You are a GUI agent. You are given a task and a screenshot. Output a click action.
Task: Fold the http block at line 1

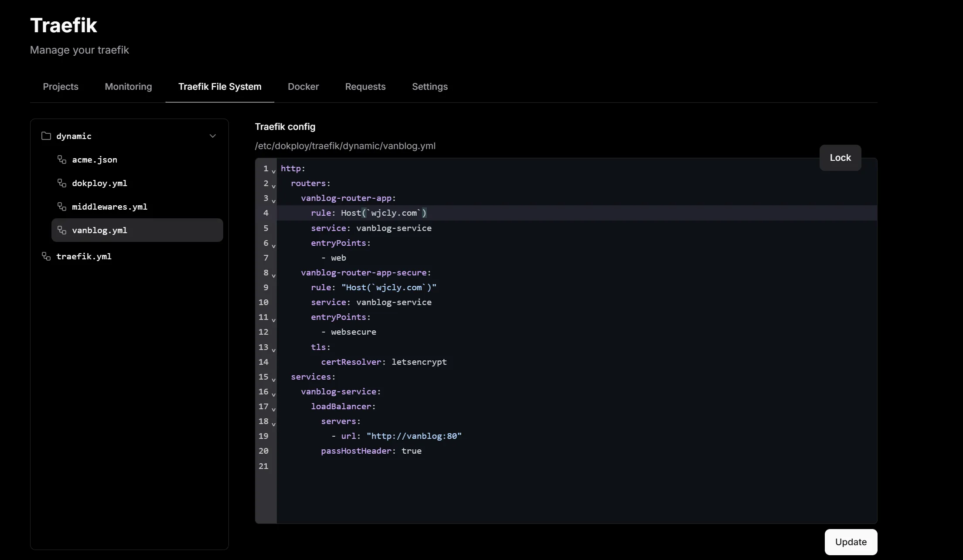(274, 171)
